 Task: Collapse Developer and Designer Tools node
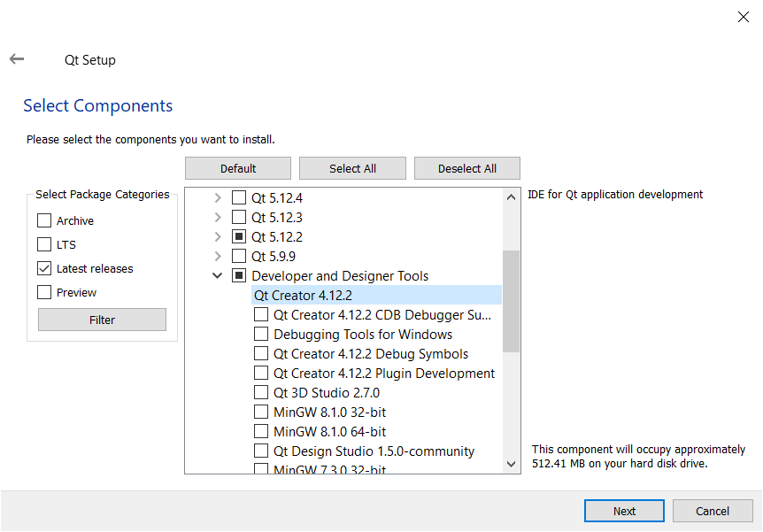click(x=218, y=275)
